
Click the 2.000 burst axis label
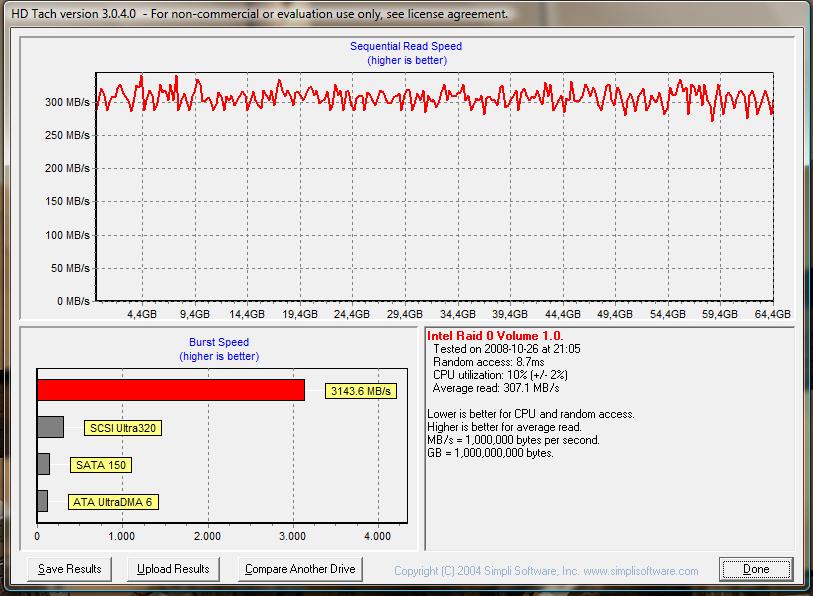(x=207, y=536)
